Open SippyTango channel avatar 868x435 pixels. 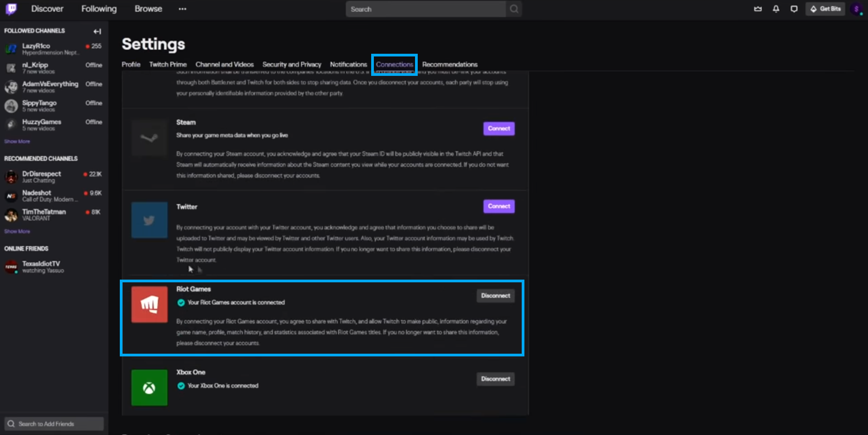click(11, 106)
